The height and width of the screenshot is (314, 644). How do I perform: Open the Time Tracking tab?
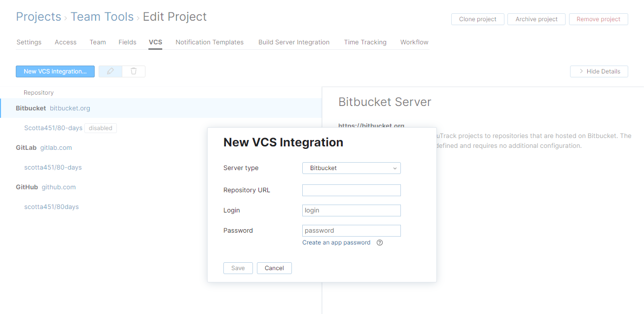click(365, 42)
